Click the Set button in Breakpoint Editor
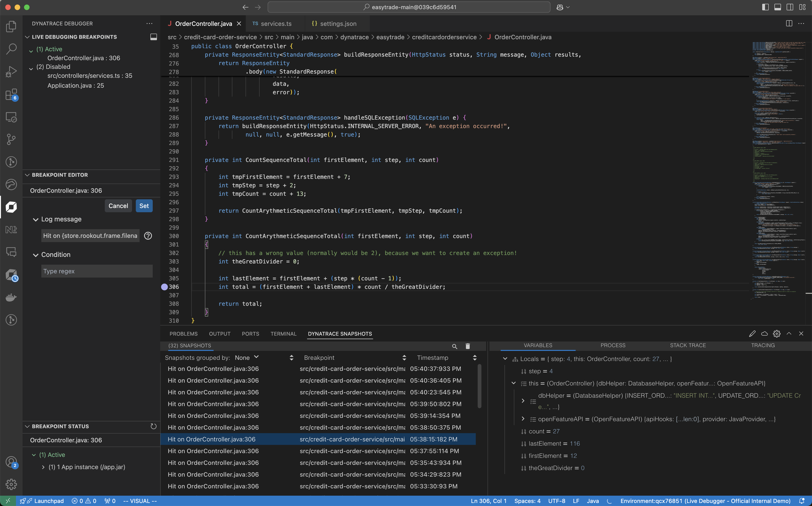The image size is (812, 506). pos(144,206)
